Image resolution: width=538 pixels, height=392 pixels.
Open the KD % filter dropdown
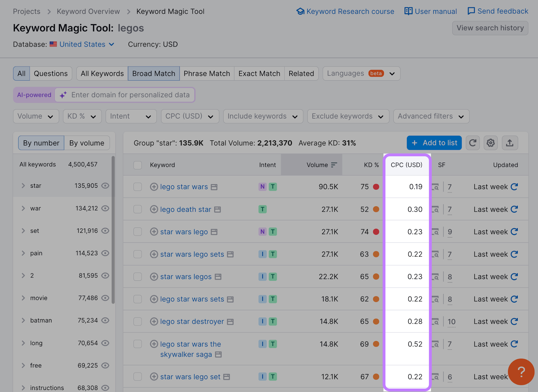pyautogui.click(x=82, y=116)
